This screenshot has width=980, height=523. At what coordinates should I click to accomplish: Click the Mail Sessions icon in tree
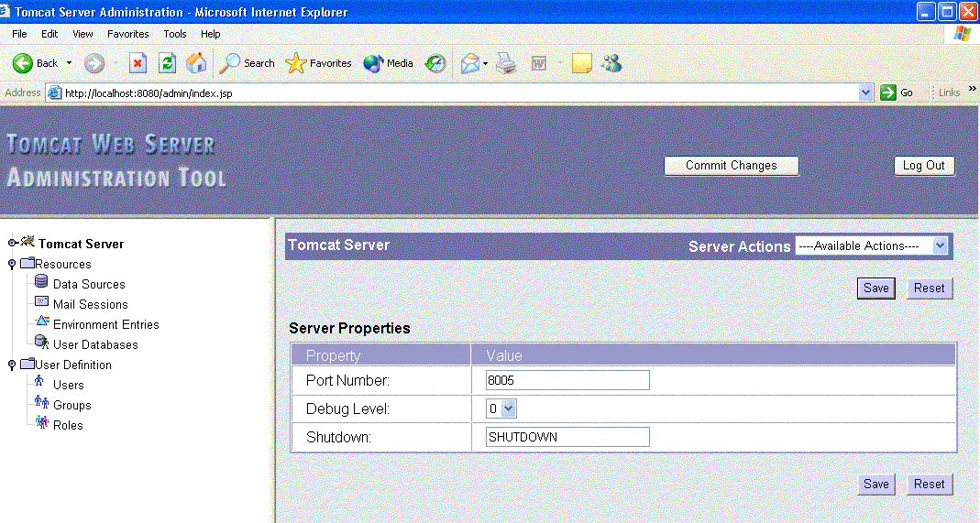(x=41, y=303)
